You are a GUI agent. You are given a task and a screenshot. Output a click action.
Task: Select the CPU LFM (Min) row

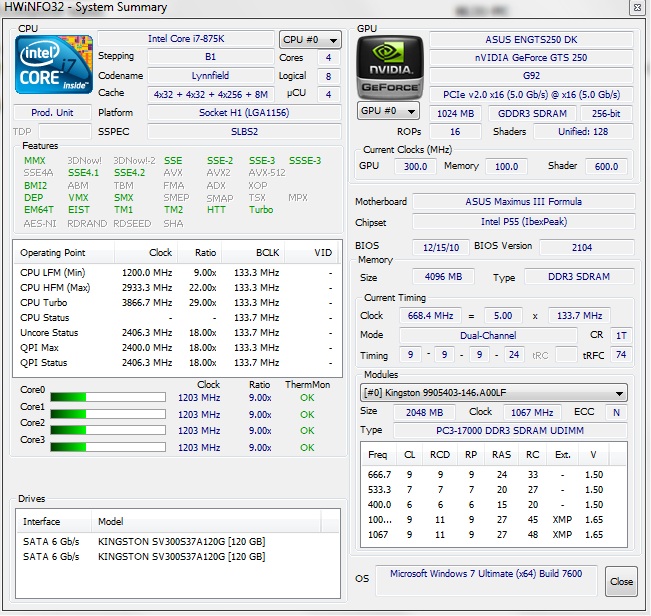pos(177,273)
